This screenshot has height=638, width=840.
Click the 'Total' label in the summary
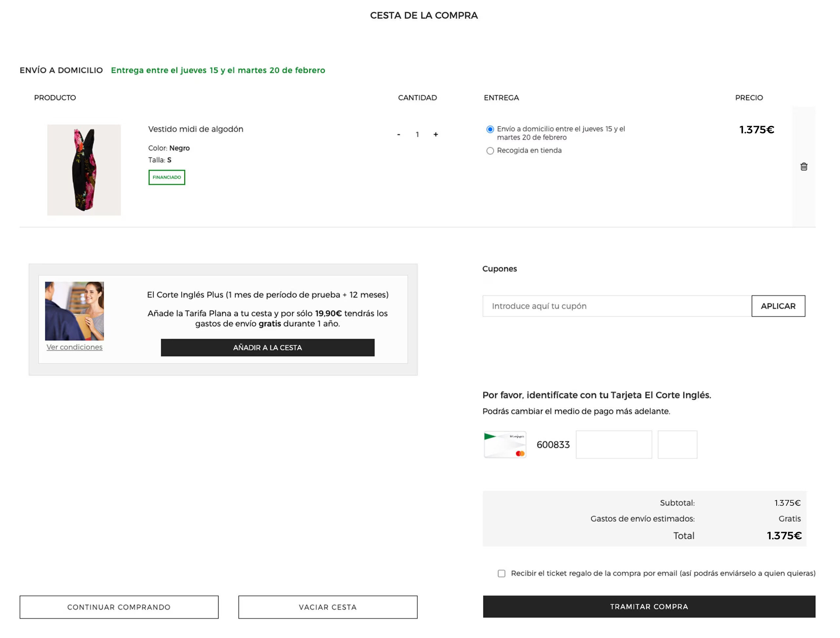pyautogui.click(x=684, y=536)
